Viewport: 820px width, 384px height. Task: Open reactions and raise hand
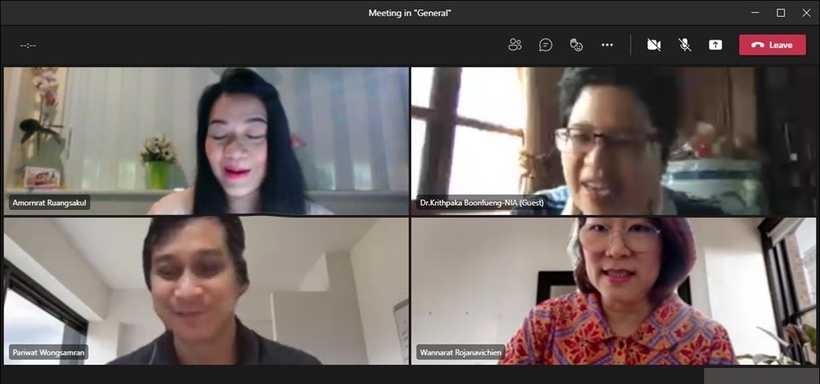[x=576, y=45]
